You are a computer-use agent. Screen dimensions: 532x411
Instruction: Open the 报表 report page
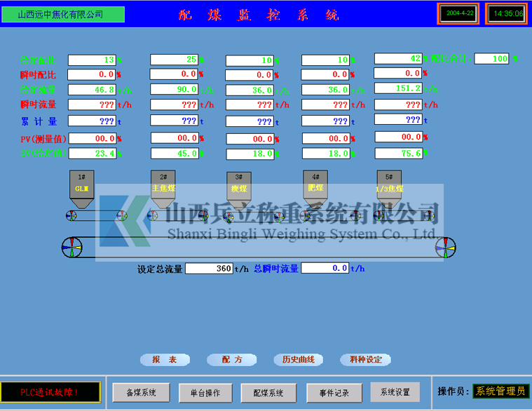point(165,359)
